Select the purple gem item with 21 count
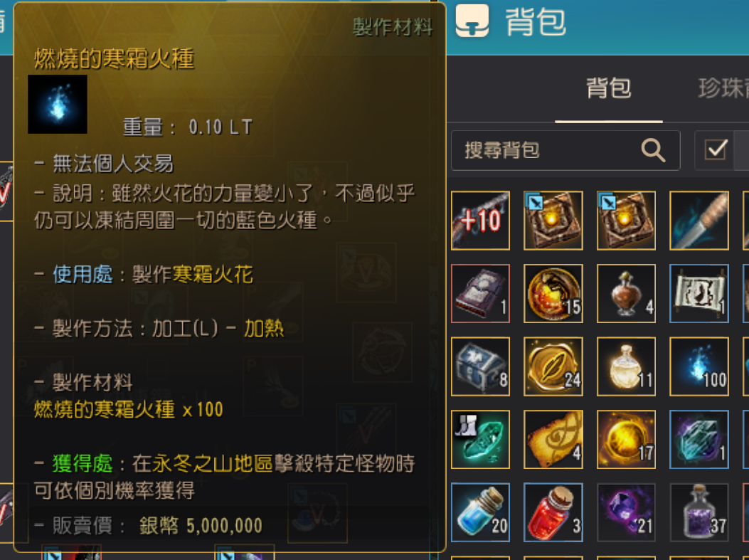 pos(626,512)
